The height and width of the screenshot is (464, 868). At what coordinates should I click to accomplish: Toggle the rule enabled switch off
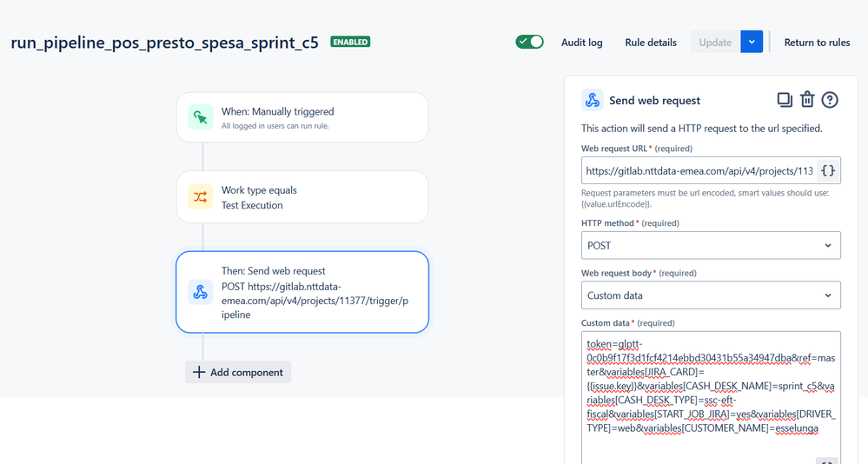tap(530, 42)
